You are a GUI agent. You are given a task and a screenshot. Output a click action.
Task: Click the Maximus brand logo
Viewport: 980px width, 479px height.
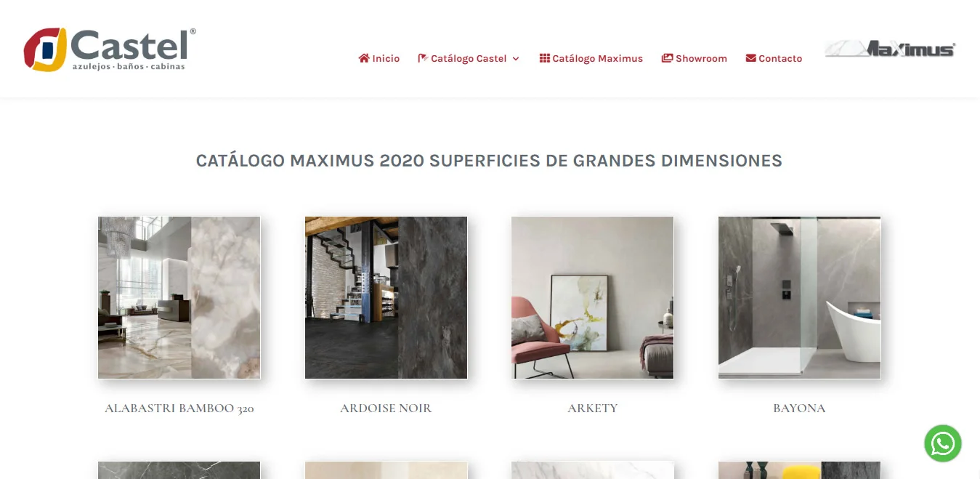pyautogui.click(x=890, y=49)
